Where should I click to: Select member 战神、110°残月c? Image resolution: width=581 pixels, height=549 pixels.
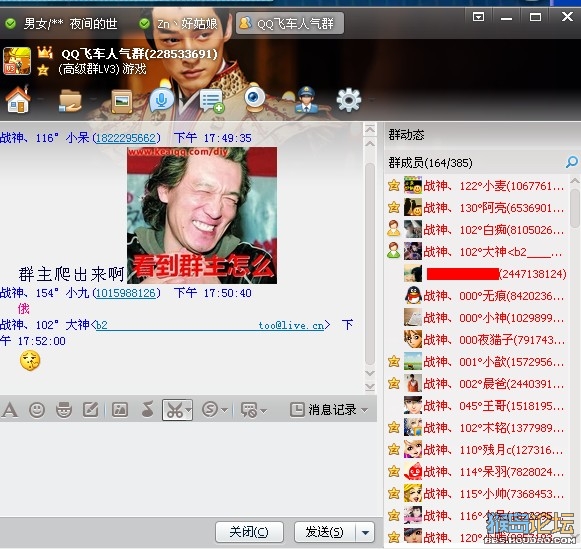pyautogui.click(x=477, y=450)
